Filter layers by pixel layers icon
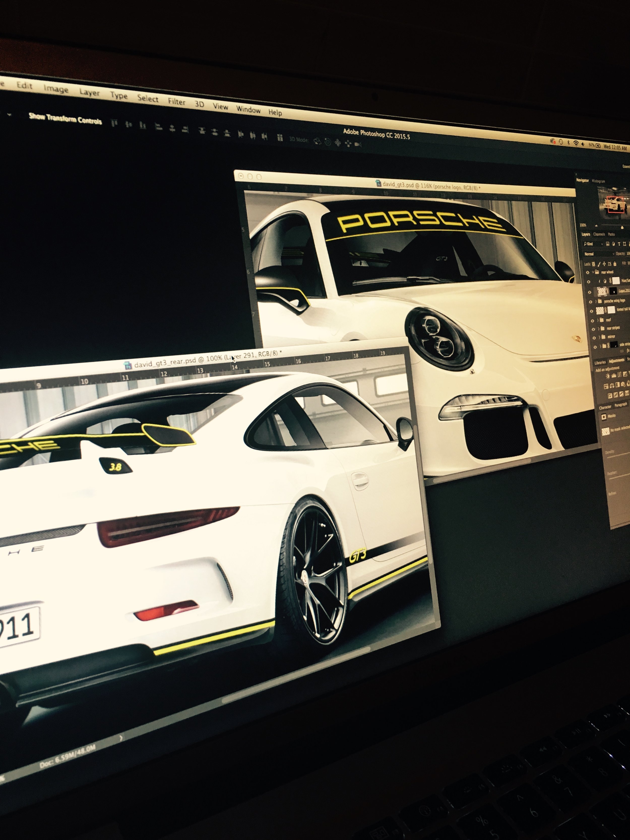Image resolution: width=630 pixels, height=840 pixels. point(608,244)
